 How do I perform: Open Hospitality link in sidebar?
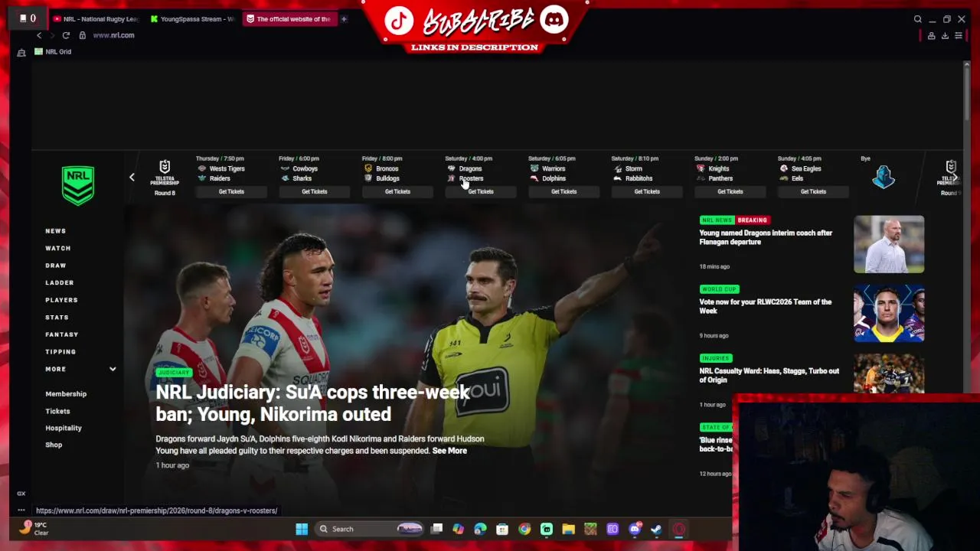(64, 428)
